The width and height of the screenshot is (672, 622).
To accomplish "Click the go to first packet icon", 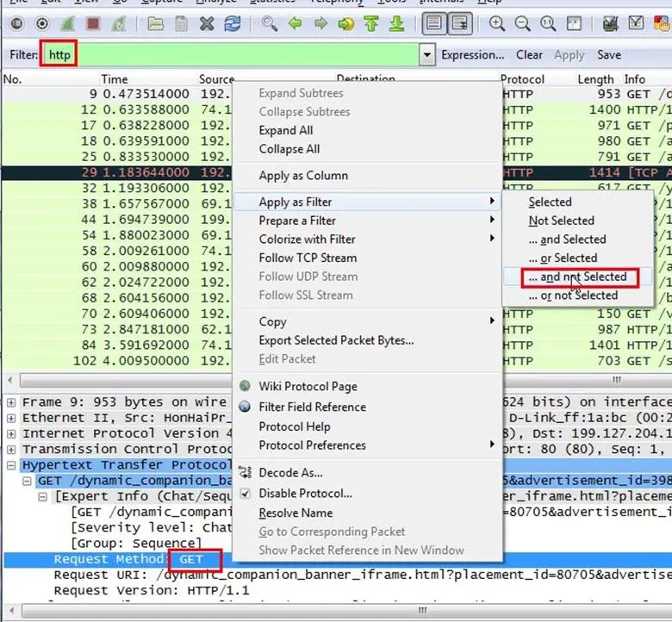I will [x=372, y=24].
